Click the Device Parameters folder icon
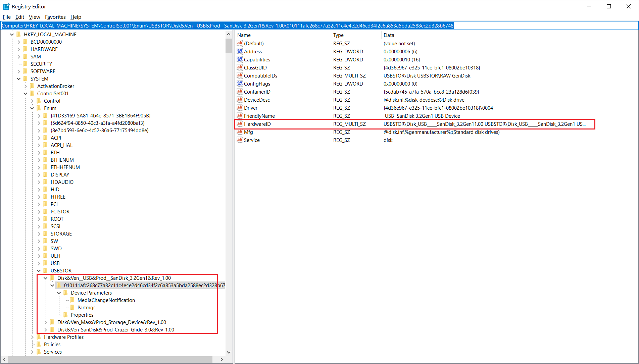Screen dimensions: 639x364 pyautogui.click(x=66, y=293)
